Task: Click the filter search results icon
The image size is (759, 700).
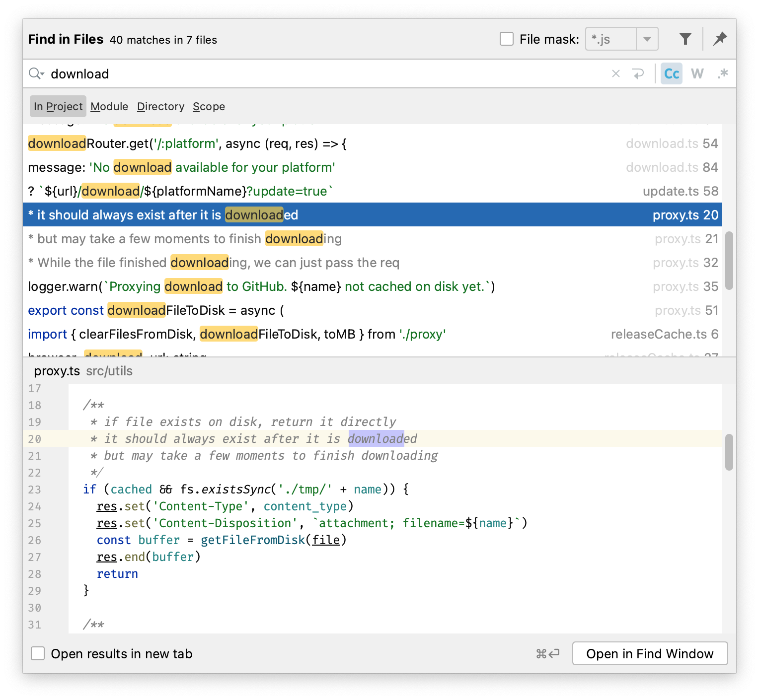Action: (685, 39)
